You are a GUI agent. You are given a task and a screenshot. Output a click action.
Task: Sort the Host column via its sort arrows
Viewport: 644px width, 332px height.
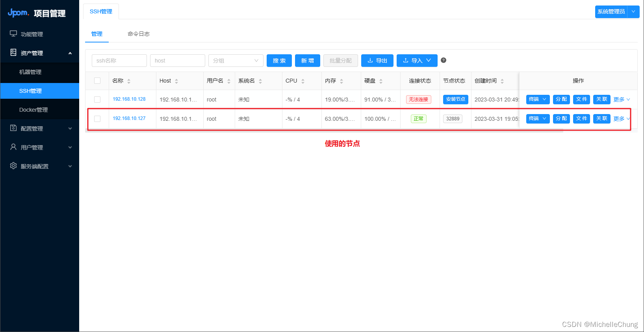coord(176,81)
